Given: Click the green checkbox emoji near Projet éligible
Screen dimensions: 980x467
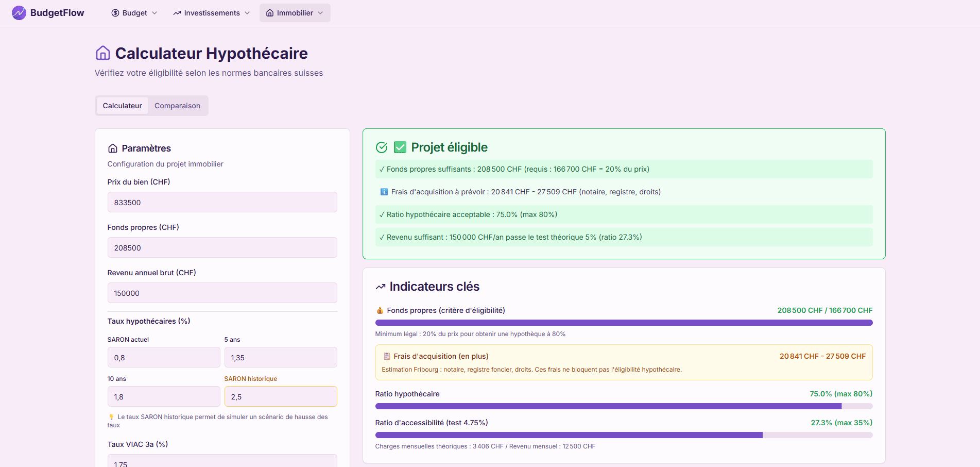Looking at the screenshot, I should click(400, 147).
